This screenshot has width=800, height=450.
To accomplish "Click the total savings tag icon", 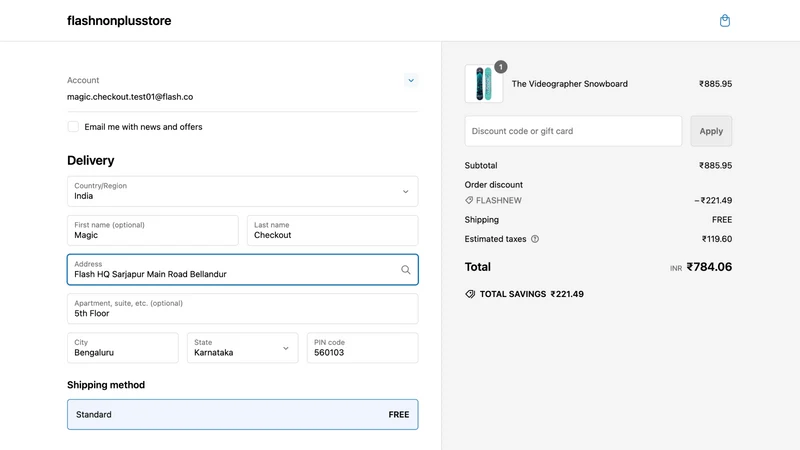I will (470, 294).
